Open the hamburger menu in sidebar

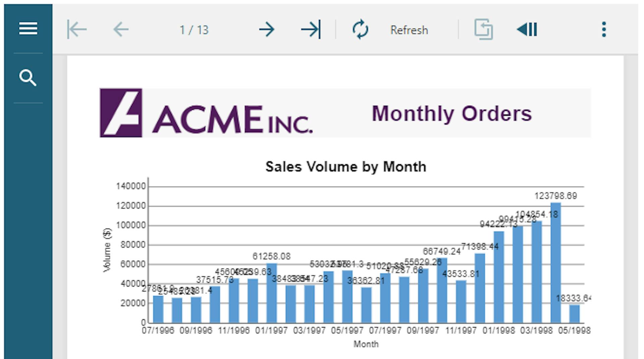click(x=28, y=29)
